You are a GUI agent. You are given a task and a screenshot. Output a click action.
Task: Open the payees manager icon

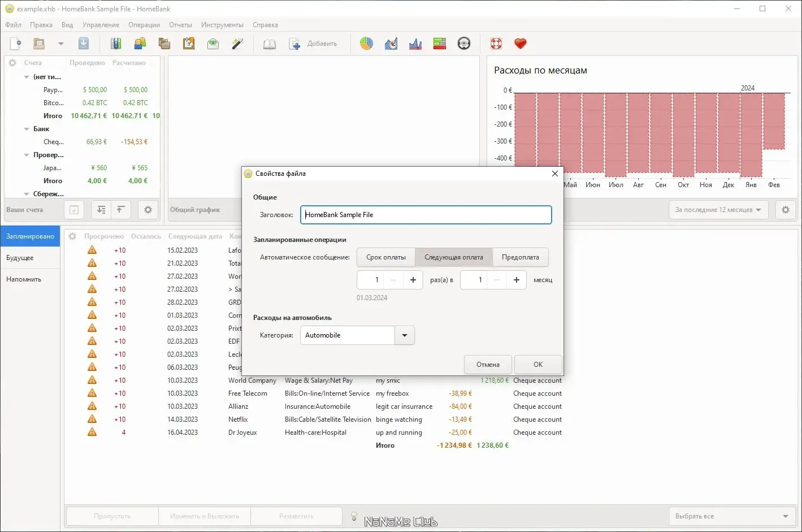point(140,44)
